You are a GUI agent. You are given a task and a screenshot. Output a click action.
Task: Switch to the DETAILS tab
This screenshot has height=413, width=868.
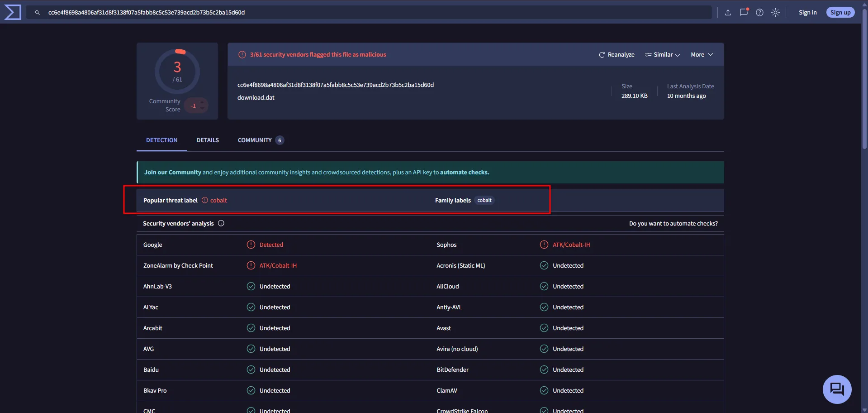click(x=208, y=140)
